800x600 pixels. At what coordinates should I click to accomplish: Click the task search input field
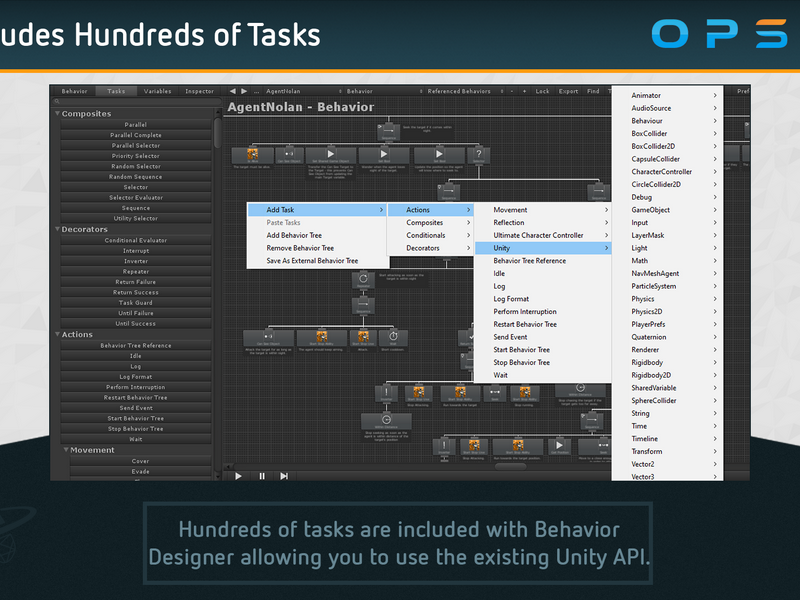(x=137, y=102)
